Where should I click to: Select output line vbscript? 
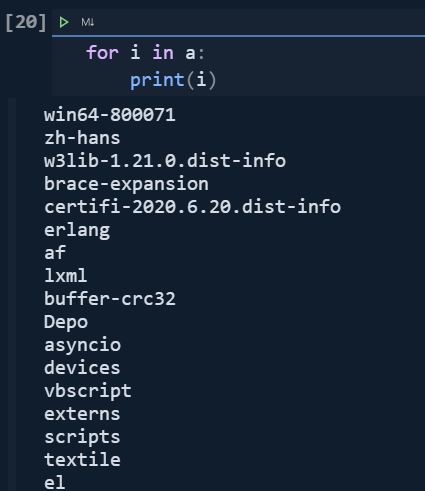(88, 391)
